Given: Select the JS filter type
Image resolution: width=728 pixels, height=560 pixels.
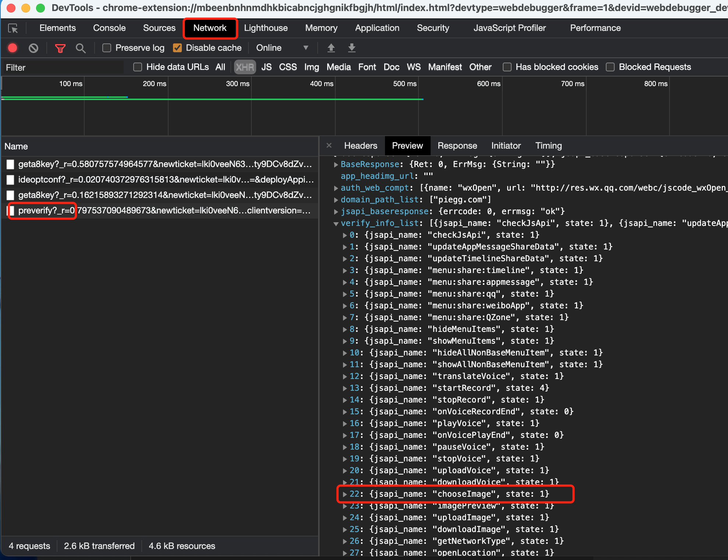Looking at the screenshot, I should (266, 67).
